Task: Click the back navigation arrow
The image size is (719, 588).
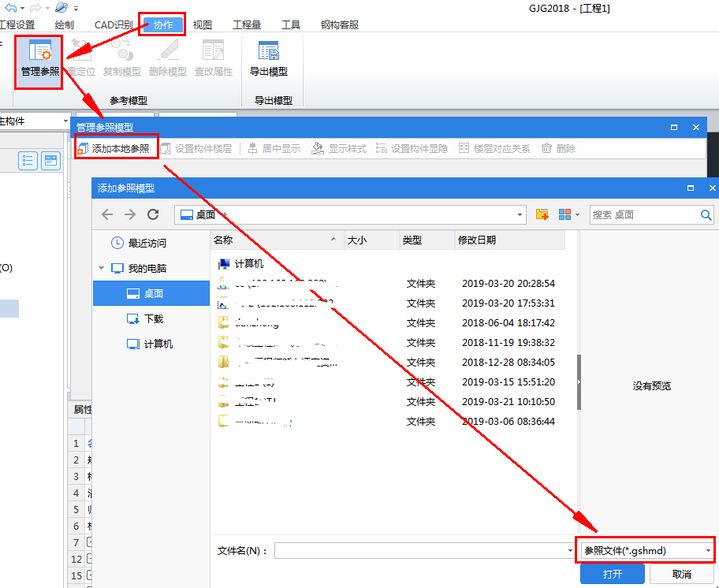Action: (107, 214)
